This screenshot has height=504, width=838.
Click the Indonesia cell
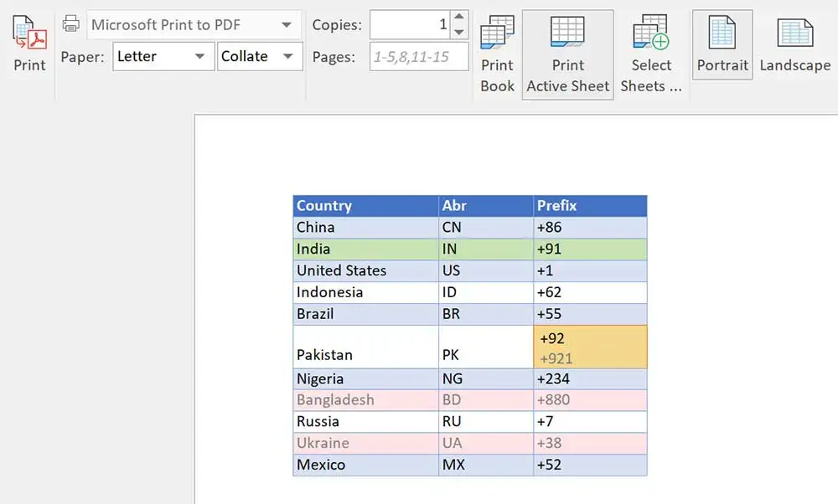point(366,292)
